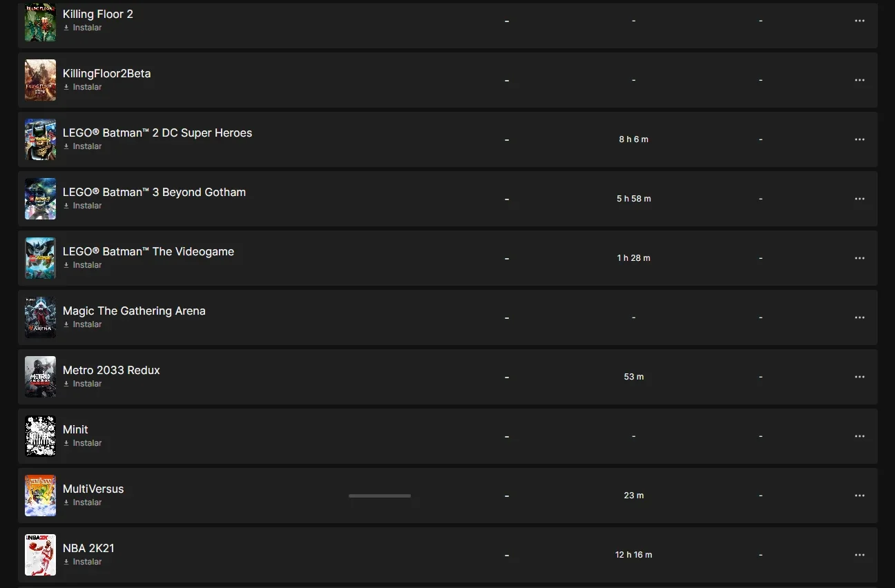Open the Killing Floor 2 game title

[98, 14]
